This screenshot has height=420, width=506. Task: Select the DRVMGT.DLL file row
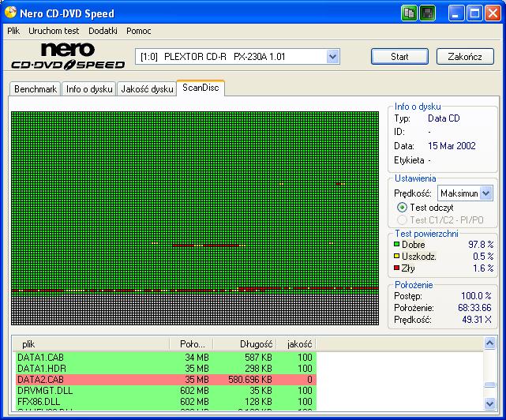pyautogui.click(x=166, y=391)
